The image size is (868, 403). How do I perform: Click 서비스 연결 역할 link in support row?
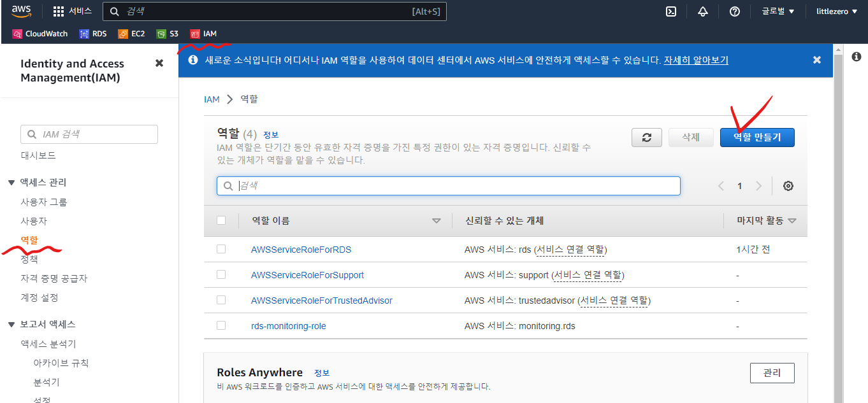pyautogui.click(x=588, y=275)
